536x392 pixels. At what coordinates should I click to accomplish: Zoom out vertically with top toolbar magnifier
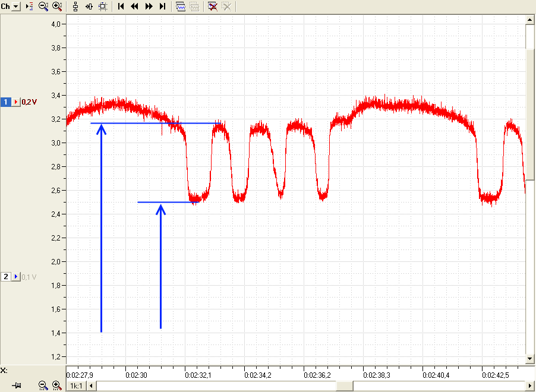(43, 6)
